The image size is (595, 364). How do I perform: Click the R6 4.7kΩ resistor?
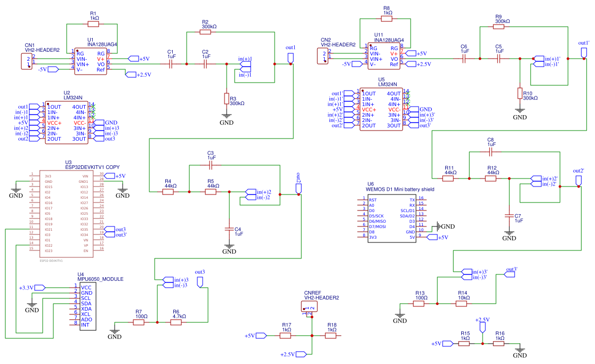pos(176,322)
